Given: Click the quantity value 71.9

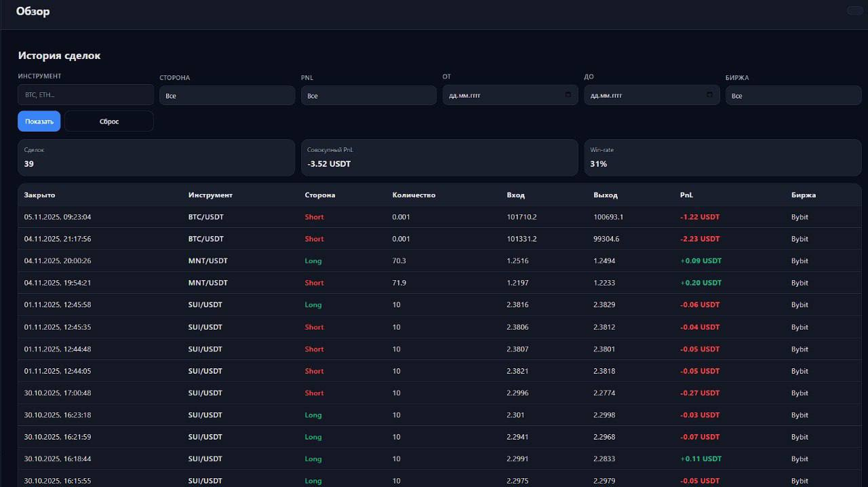Looking at the screenshot, I should 399,283.
